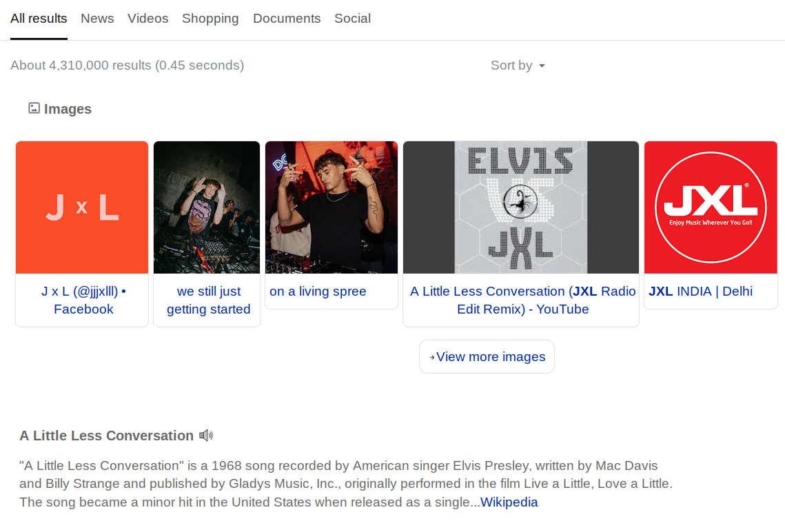
Task: Open the J x L Facebook link
Action: pos(83,300)
